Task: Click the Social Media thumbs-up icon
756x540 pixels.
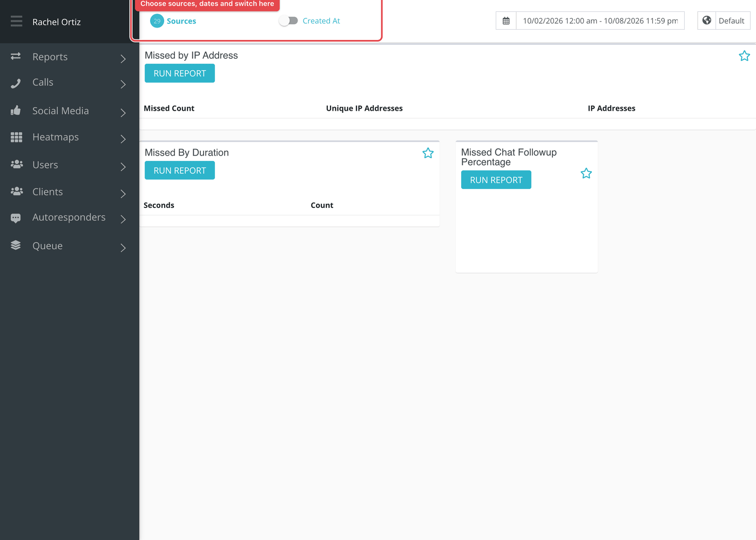Action: click(x=16, y=111)
